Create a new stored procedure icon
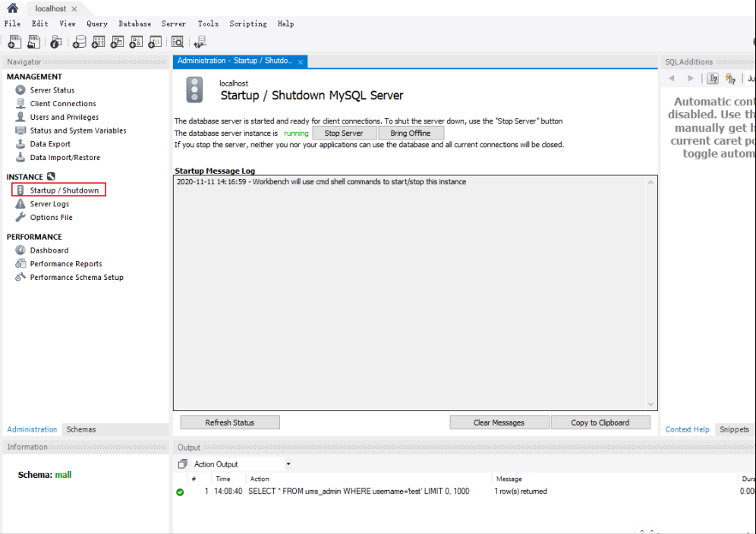 pyautogui.click(x=136, y=42)
